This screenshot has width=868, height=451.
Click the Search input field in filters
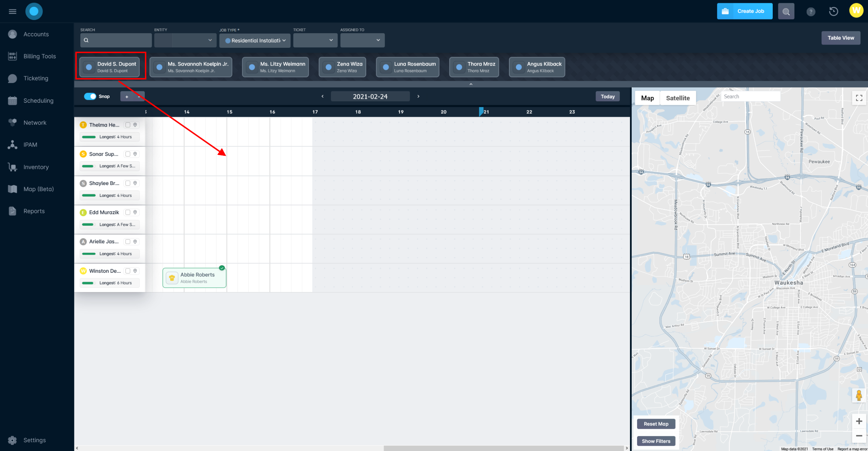click(116, 40)
